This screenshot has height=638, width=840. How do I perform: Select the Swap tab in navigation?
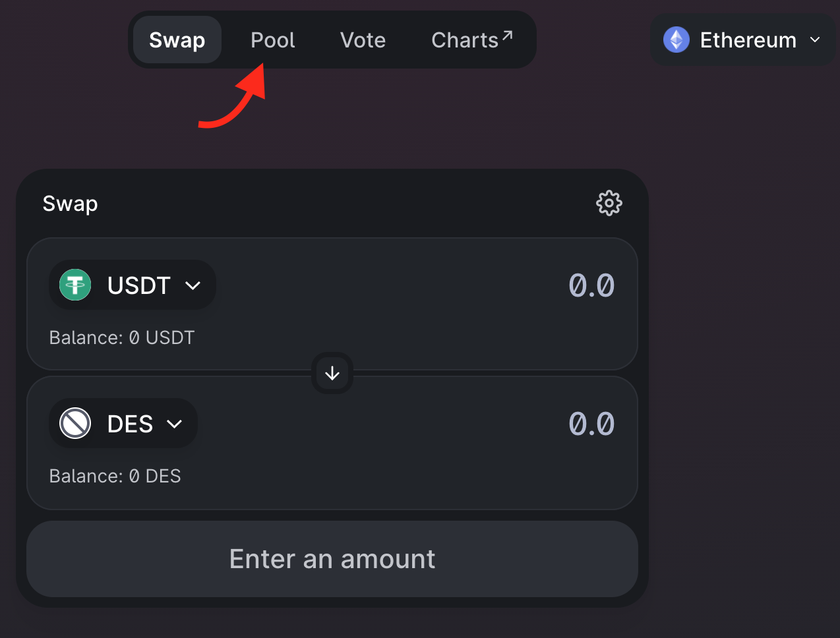(x=177, y=40)
